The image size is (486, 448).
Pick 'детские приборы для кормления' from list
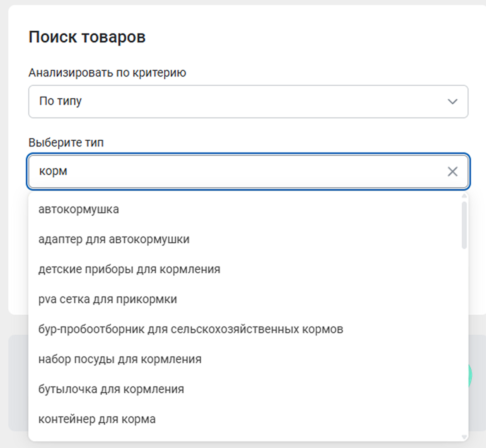click(x=129, y=269)
